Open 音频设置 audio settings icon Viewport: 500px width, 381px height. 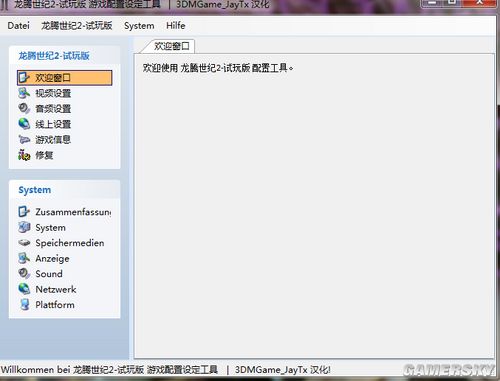coord(24,108)
